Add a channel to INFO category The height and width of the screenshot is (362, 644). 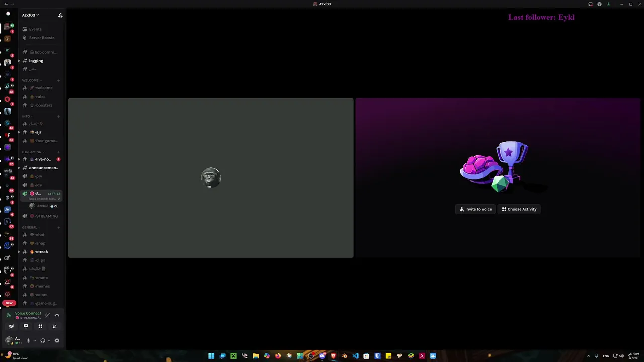coord(58,116)
